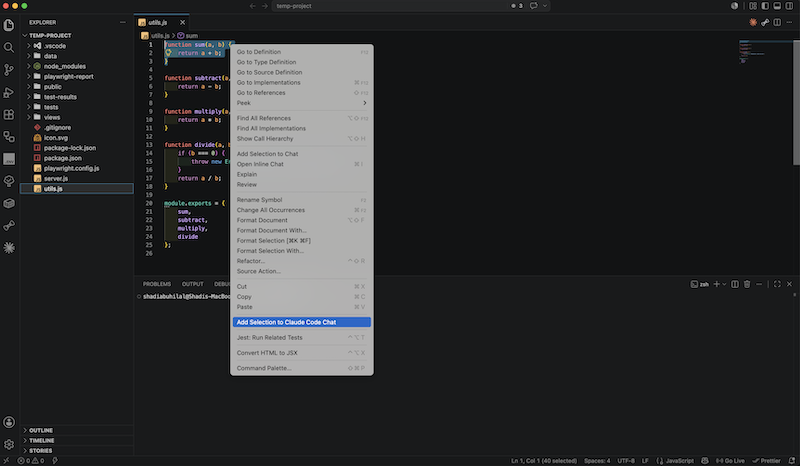Close the utils.js editor tab
The height and width of the screenshot is (466, 800).
182,22
